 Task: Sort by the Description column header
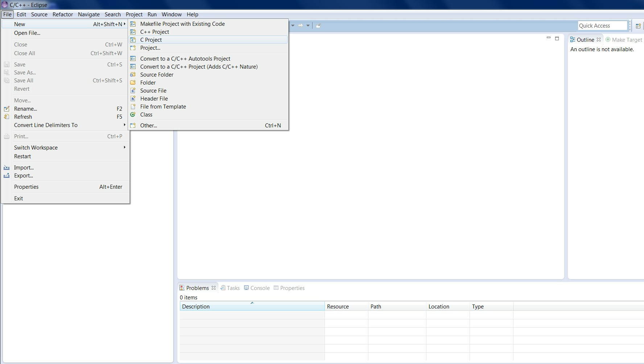tap(252, 306)
